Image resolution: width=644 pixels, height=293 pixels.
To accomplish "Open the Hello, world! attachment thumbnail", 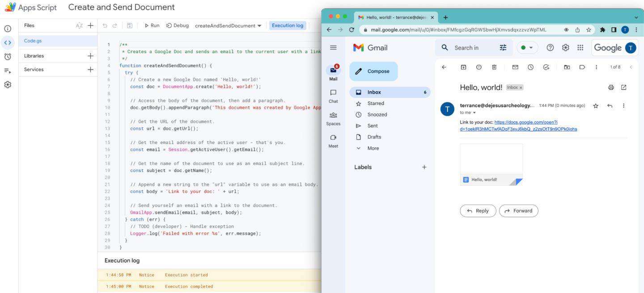I will 491,164.
